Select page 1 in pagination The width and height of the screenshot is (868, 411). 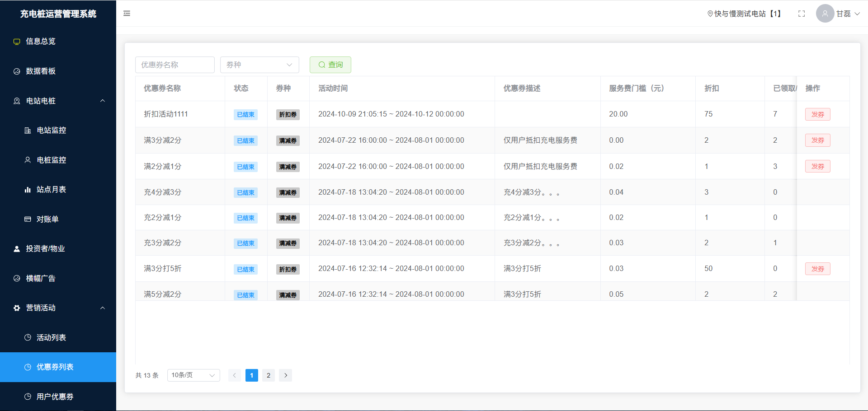point(252,375)
